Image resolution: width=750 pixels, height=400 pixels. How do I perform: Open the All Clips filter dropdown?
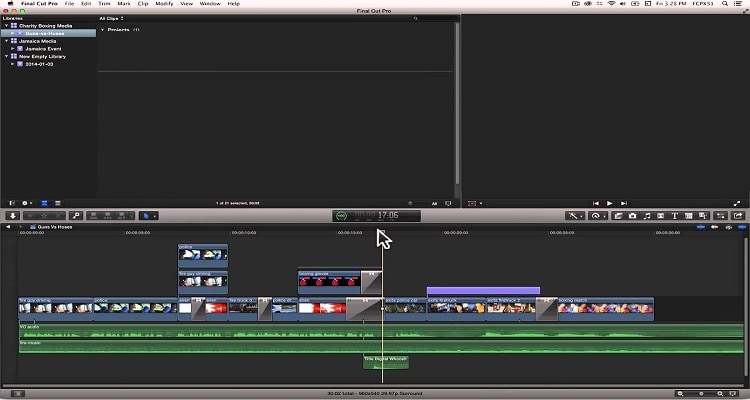tap(111, 18)
